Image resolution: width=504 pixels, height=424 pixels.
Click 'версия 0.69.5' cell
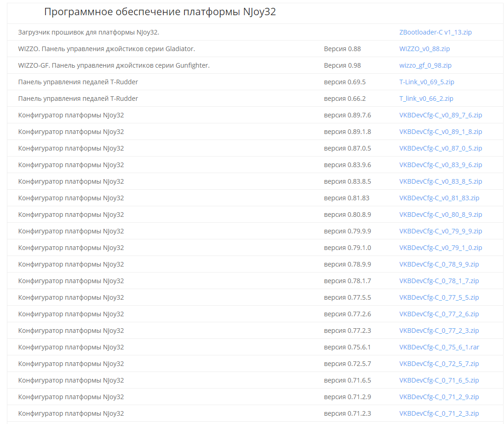coord(344,82)
